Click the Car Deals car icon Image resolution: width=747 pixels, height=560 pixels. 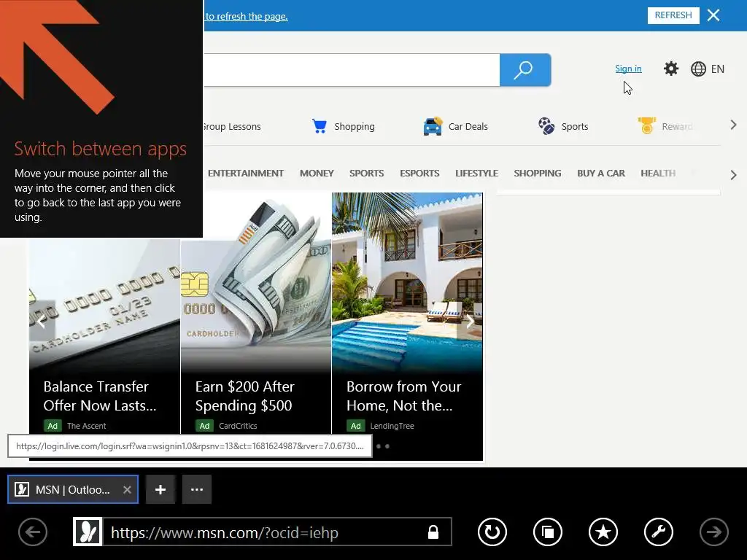(x=433, y=126)
